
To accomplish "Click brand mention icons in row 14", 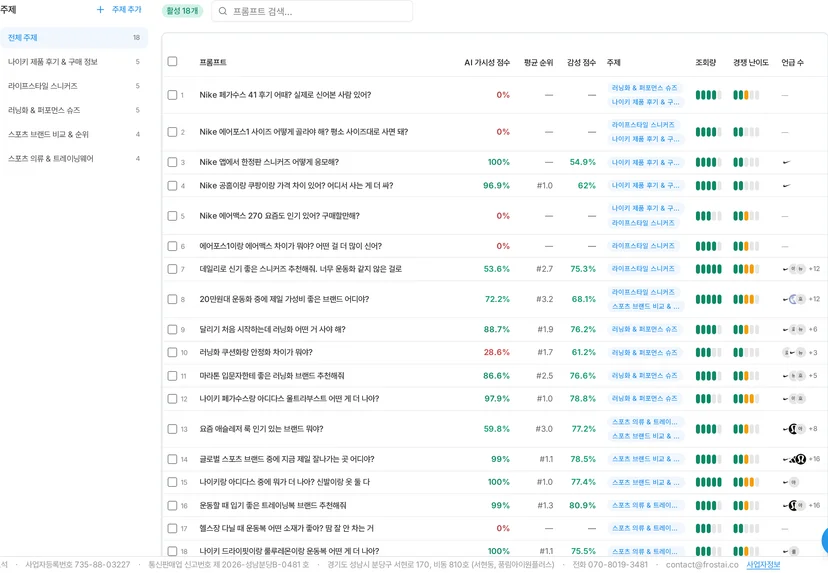I will [x=794, y=459].
